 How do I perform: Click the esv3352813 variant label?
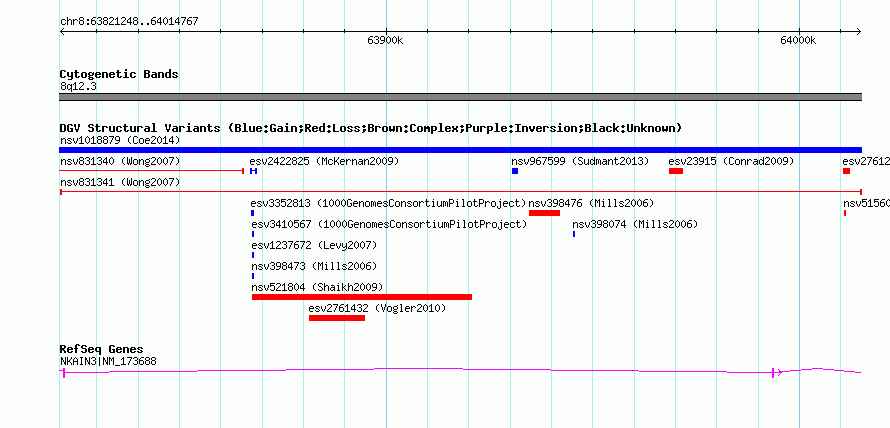(x=388, y=203)
